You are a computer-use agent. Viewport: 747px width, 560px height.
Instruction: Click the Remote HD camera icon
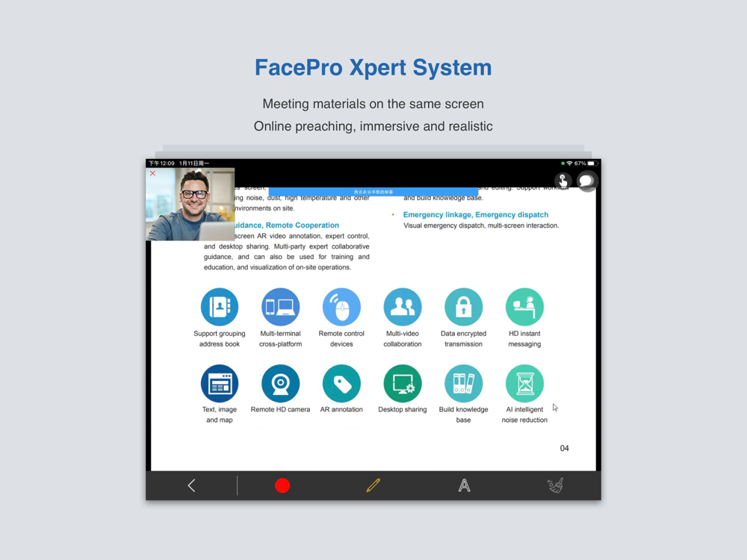(281, 383)
